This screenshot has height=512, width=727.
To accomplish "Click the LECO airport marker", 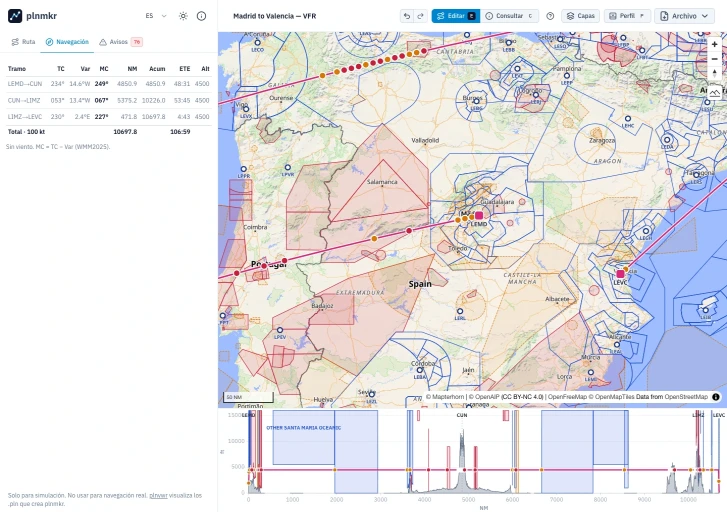I will tap(257, 43).
